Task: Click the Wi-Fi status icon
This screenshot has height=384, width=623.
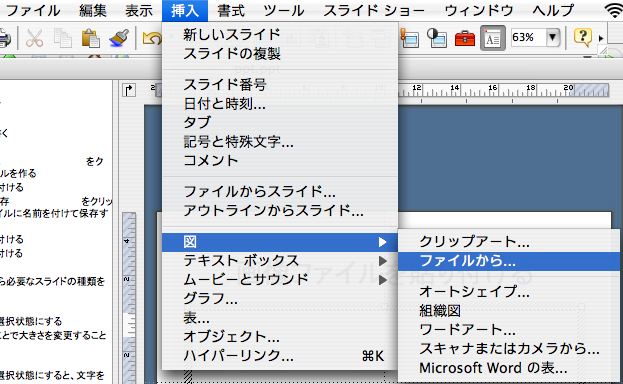Action: click(x=614, y=10)
